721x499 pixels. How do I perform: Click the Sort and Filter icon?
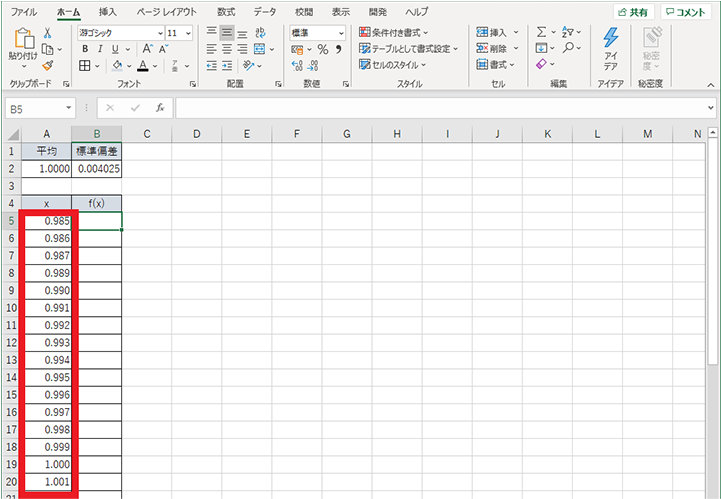(568, 32)
